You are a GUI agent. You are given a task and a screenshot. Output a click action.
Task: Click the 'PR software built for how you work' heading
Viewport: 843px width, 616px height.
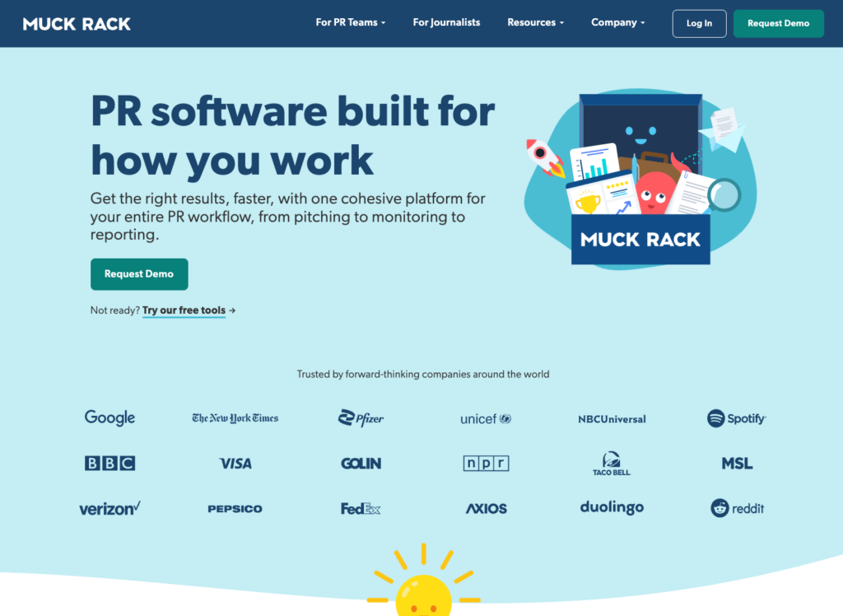(293, 136)
